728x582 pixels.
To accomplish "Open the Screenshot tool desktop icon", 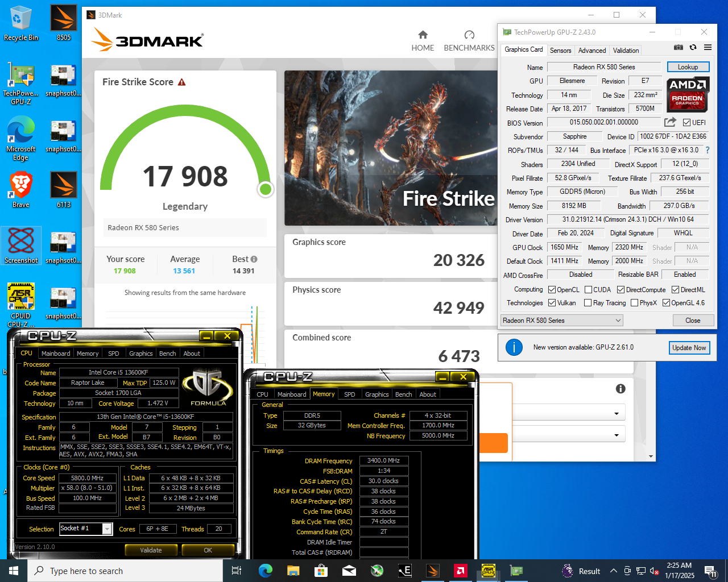I will 21,246.
